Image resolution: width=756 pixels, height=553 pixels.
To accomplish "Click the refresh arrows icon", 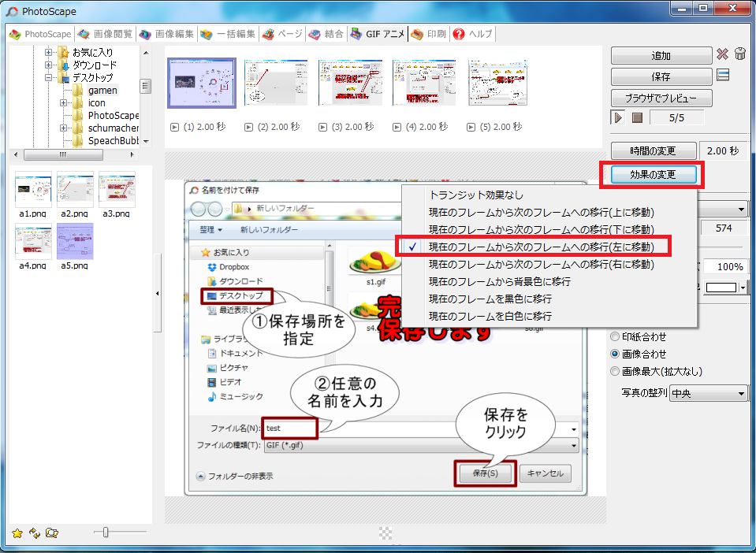I will tap(34, 533).
